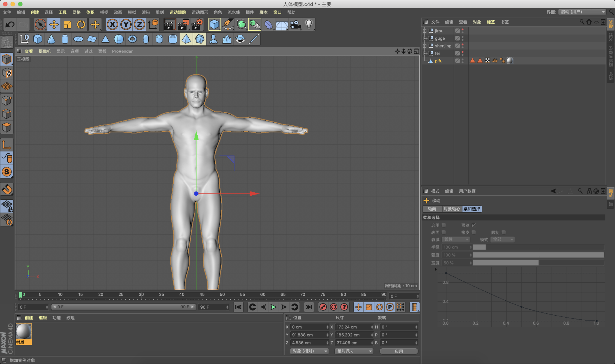Image resolution: width=615 pixels, height=364 pixels.
Task: Click the 应用 apply button
Action: 399,351
